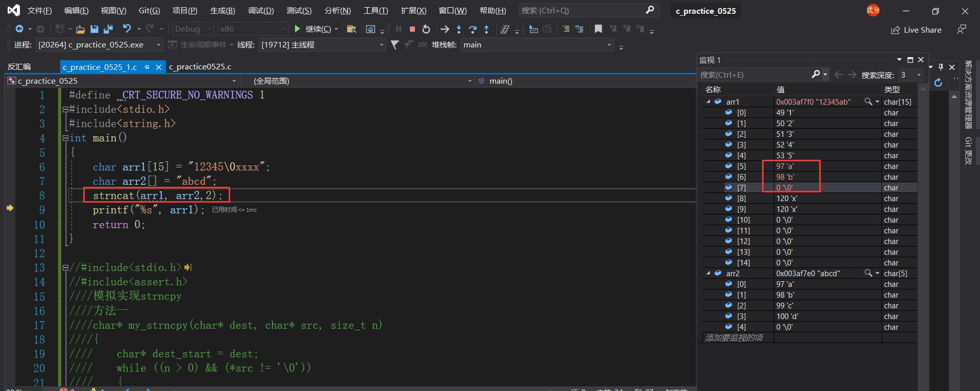Open the process (进程) dropdown
The width and height of the screenshot is (980, 391).
pyautogui.click(x=100, y=45)
